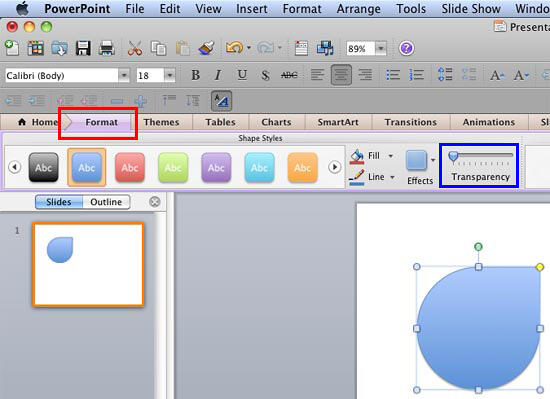Click the Media Browser icon
550x399 pixels.
pos(325,48)
